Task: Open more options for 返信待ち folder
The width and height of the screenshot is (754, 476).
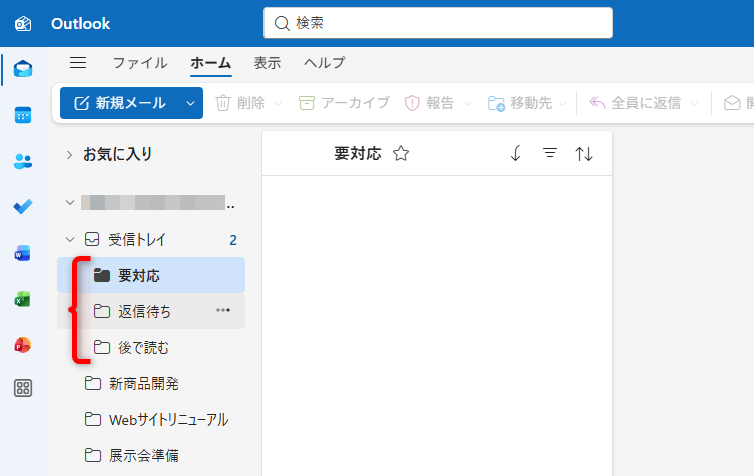Action: pos(223,310)
